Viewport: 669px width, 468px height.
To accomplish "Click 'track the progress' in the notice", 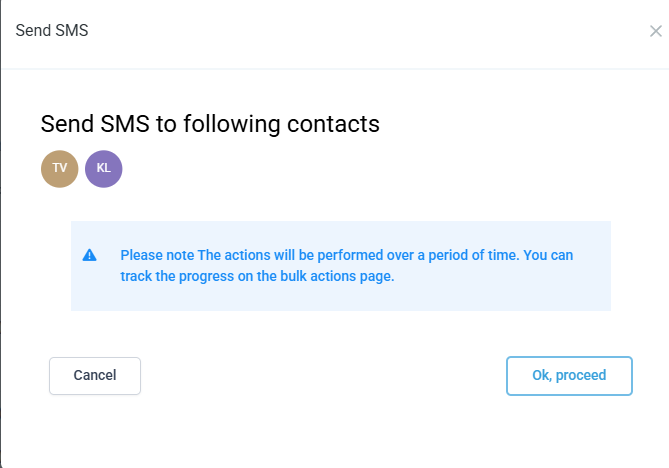I will point(173,277).
